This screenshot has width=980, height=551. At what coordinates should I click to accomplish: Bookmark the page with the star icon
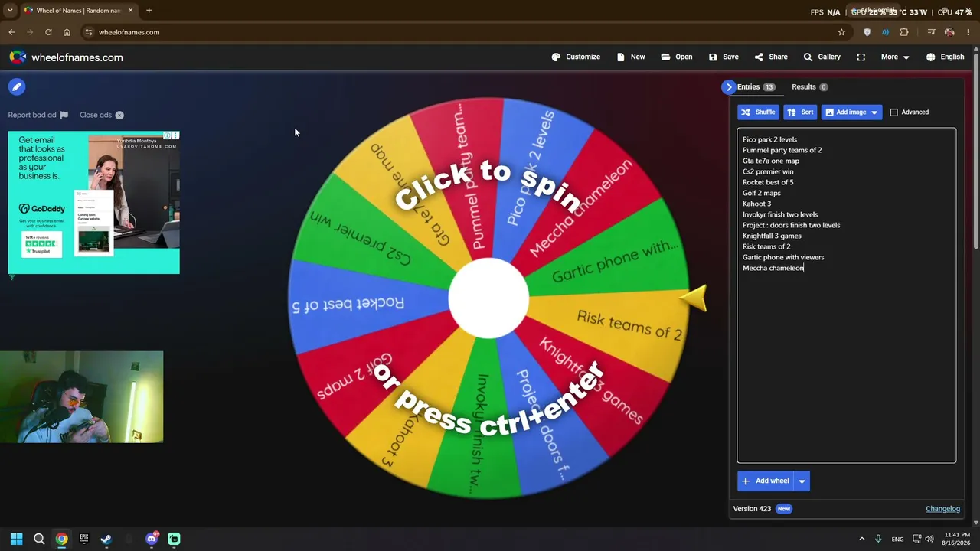click(841, 32)
